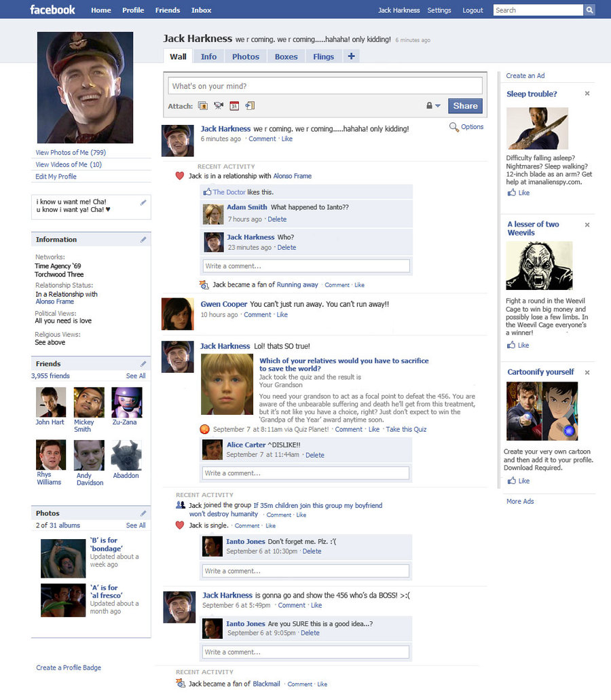
Task: Click See All in Photos section
Action: tap(136, 526)
